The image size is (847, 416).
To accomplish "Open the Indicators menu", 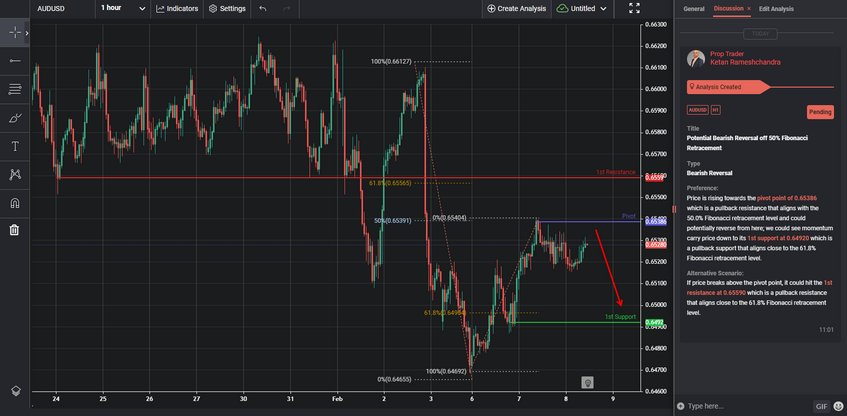I will (x=177, y=9).
